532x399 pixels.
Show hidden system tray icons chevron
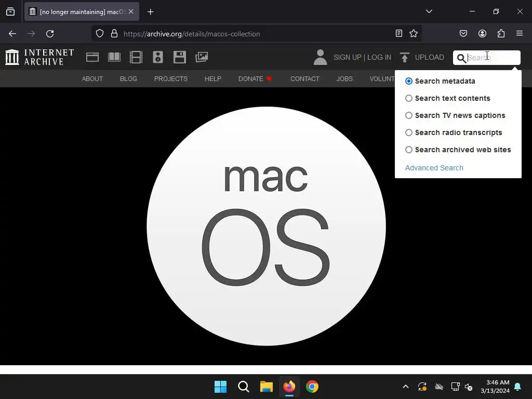pos(405,387)
